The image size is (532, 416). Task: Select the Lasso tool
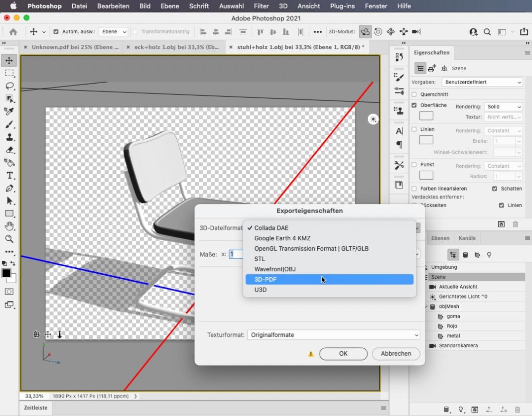[9, 86]
